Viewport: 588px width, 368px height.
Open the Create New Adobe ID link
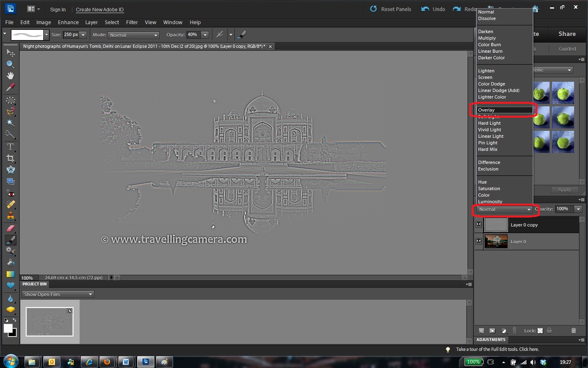click(100, 9)
